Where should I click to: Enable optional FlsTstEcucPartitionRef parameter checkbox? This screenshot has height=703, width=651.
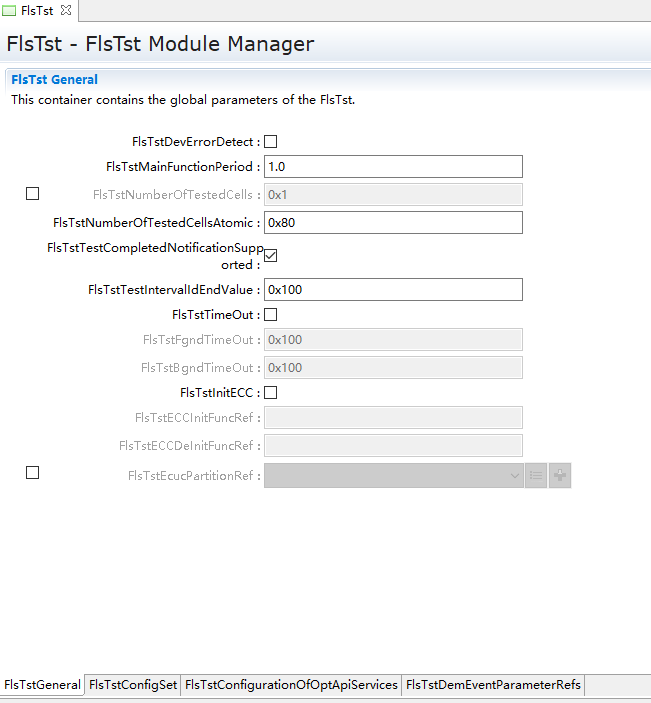pyautogui.click(x=32, y=473)
